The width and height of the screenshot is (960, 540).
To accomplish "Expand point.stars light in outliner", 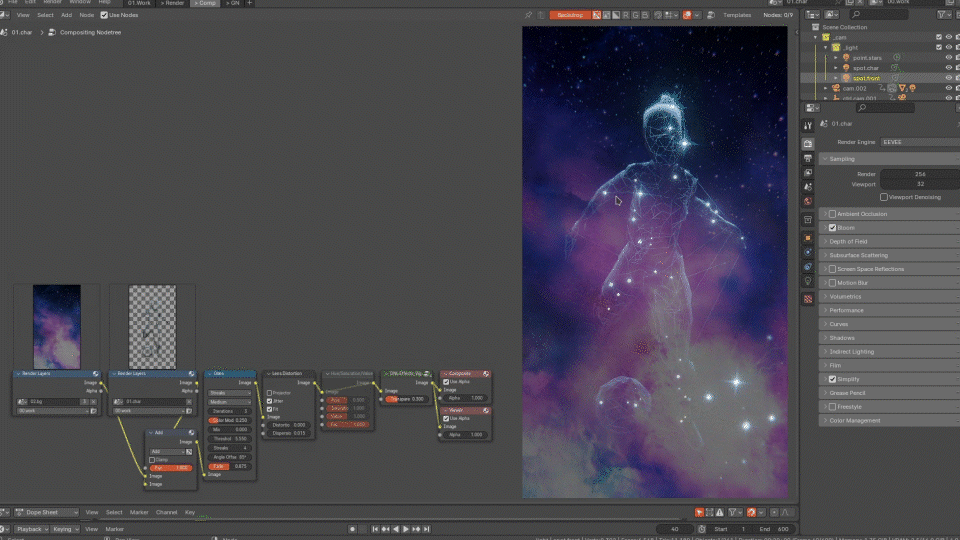I will 836,58.
